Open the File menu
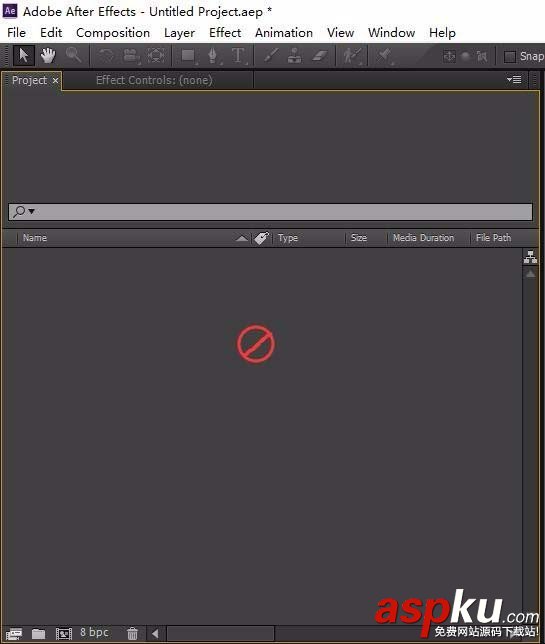Screen dimensions: 545x644 coord(16,33)
